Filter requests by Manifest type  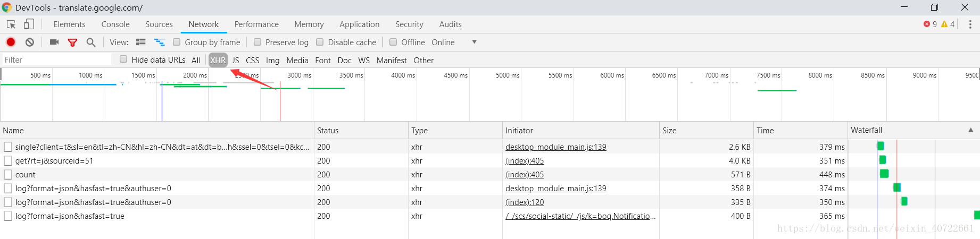coord(392,61)
